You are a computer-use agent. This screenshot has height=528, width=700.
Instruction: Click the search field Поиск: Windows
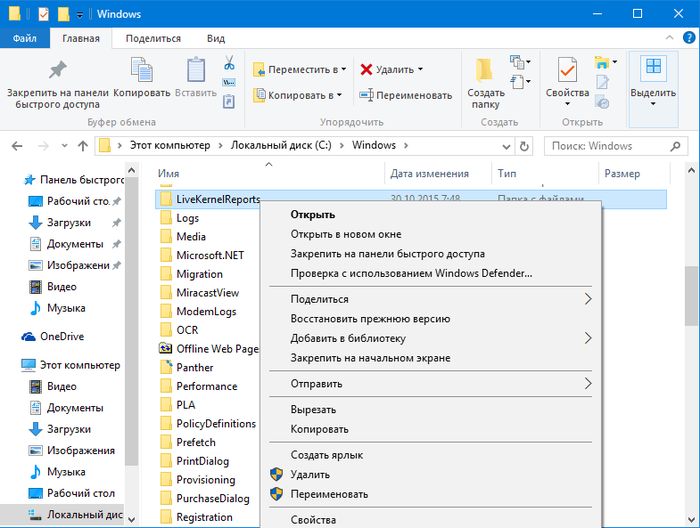pos(610,146)
